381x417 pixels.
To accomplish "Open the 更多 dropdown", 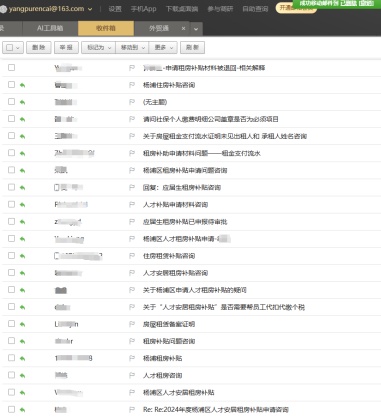I will 163,48.
